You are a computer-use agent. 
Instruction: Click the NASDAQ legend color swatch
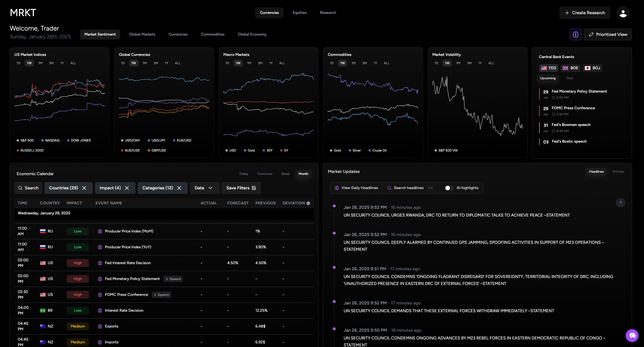[42, 140]
